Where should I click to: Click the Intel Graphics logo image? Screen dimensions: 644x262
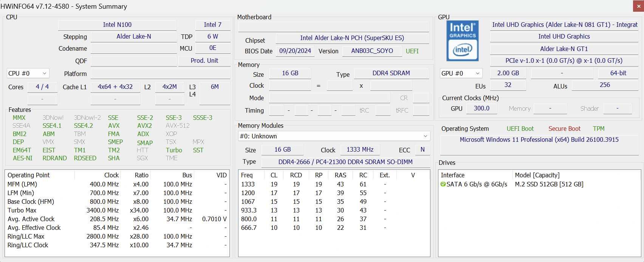[x=462, y=41]
